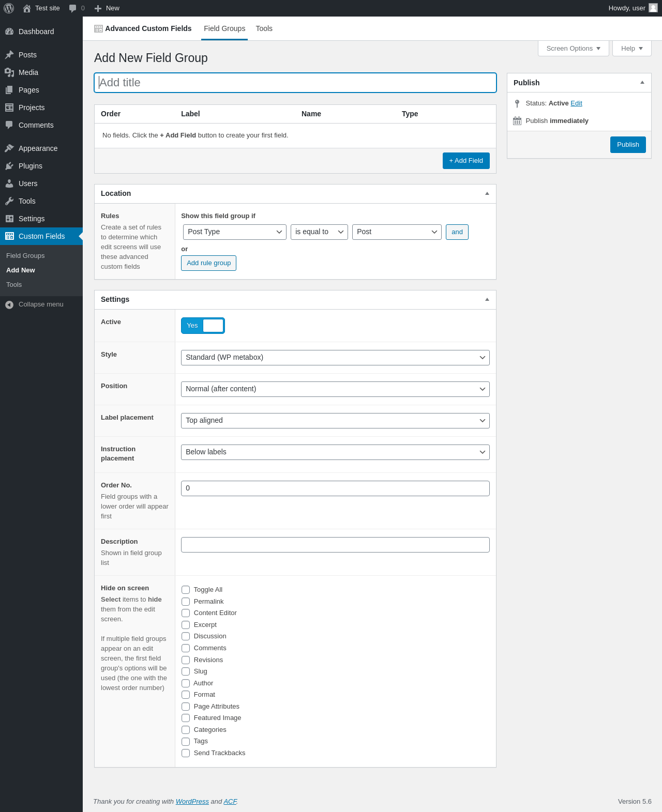Click the calendar icon beside Publish immediately

517,121
